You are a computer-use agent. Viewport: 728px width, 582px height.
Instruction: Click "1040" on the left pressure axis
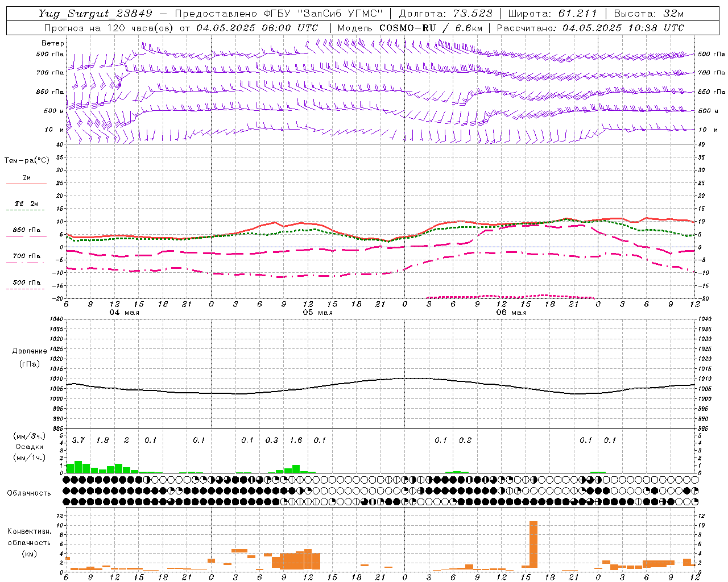(x=57, y=319)
